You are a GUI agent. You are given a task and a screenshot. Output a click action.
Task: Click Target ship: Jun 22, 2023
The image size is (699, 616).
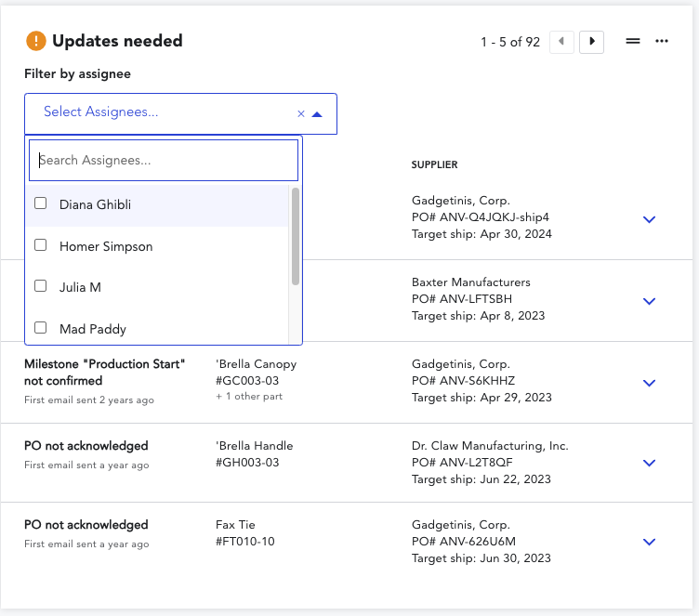481,479
